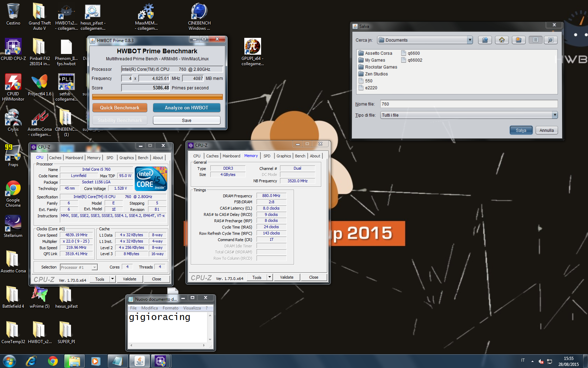Launch CPUID HWMonitor from desktop

pyautogui.click(x=13, y=87)
